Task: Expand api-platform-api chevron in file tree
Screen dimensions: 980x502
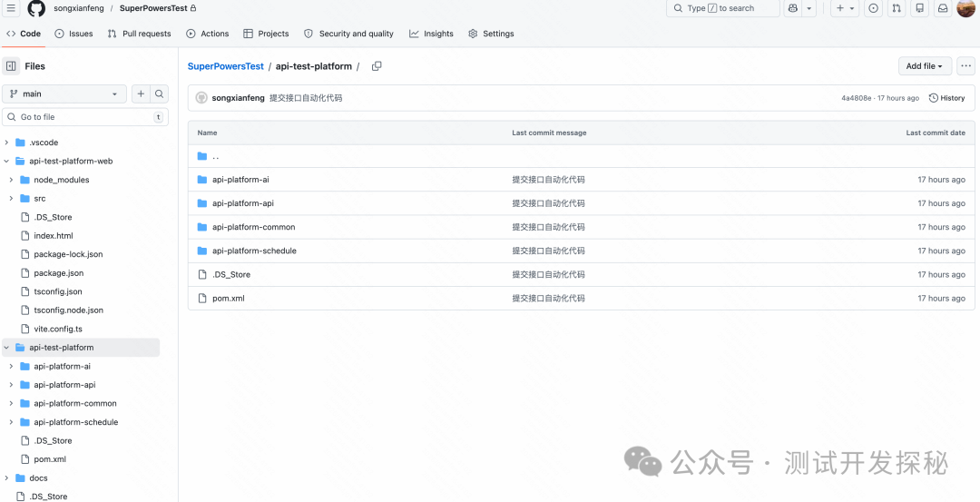Action: click(x=11, y=385)
